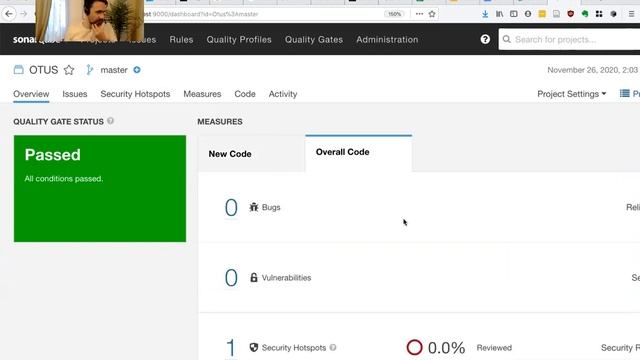The image size is (640, 360).
Task: Click the red circle Reviewed rating indicator
Action: [x=414, y=347]
